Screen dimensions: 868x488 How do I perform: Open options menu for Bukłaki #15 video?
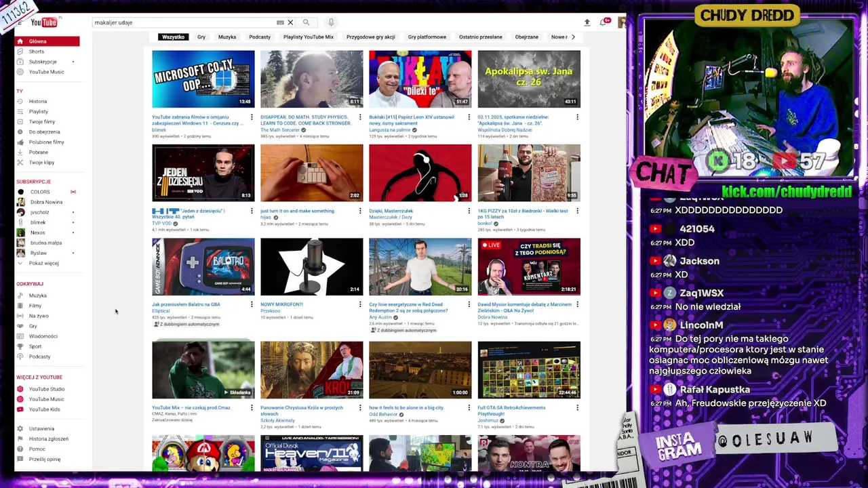coord(469,117)
